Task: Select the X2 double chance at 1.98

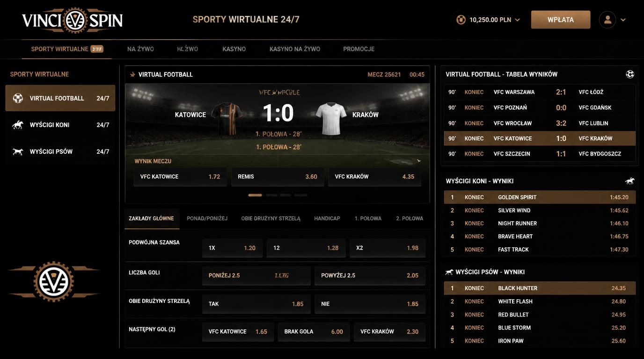Action: pos(388,248)
